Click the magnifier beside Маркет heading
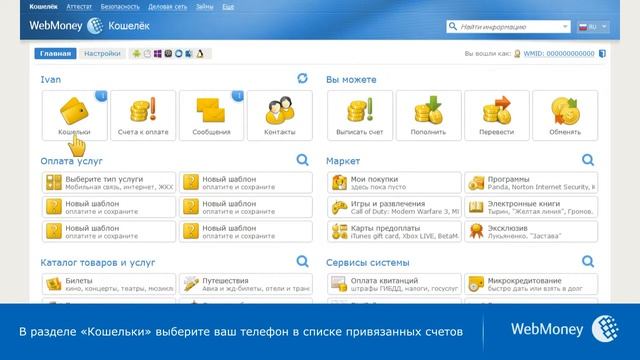Viewport: 640px width, 360px height. click(588, 160)
